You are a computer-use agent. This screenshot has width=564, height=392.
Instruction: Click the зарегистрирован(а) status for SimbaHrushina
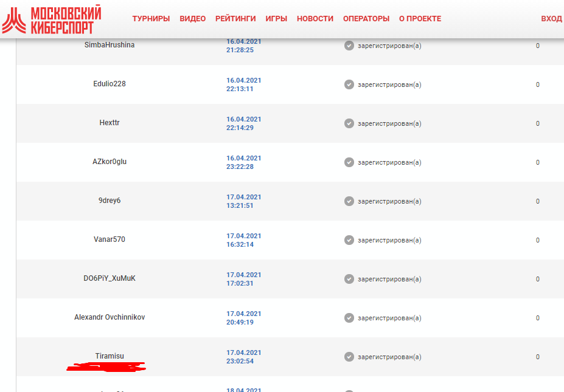click(x=389, y=46)
